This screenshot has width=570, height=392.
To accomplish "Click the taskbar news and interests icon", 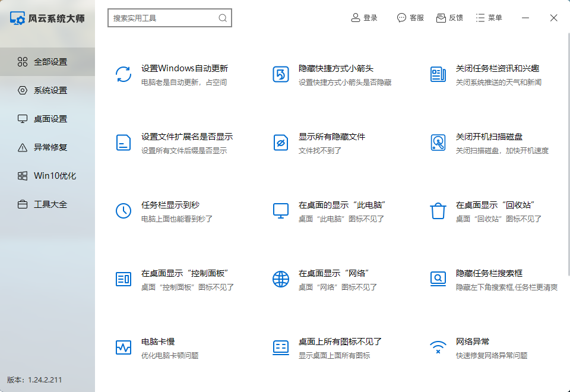I will [x=438, y=74].
